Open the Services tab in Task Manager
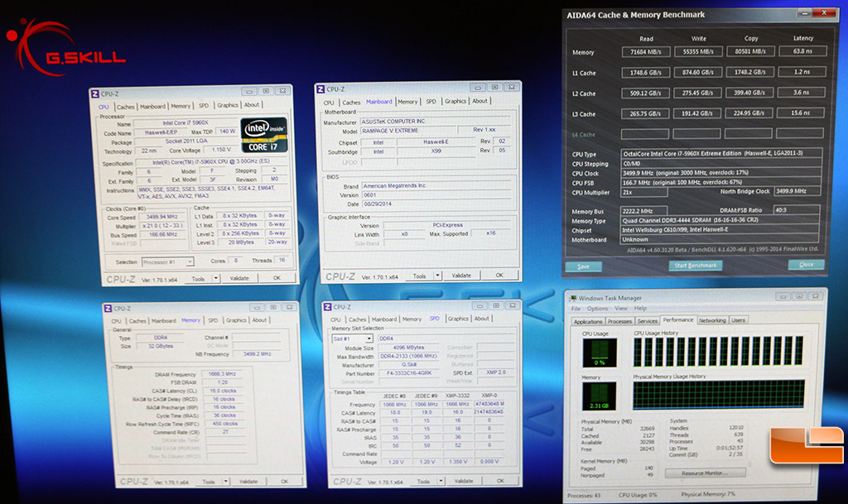Image resolution: width=848 pixels, height=504 pixels. point(648,321)
